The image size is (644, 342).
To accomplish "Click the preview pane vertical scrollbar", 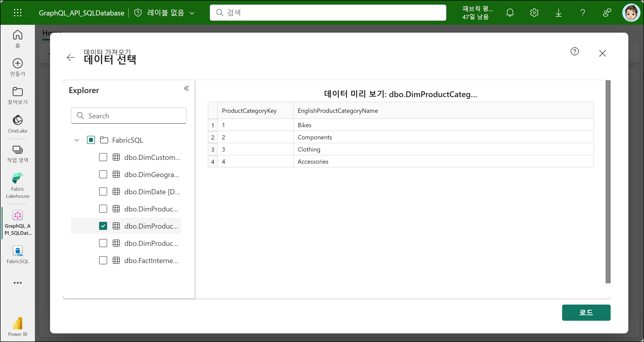I will point(608,182).
